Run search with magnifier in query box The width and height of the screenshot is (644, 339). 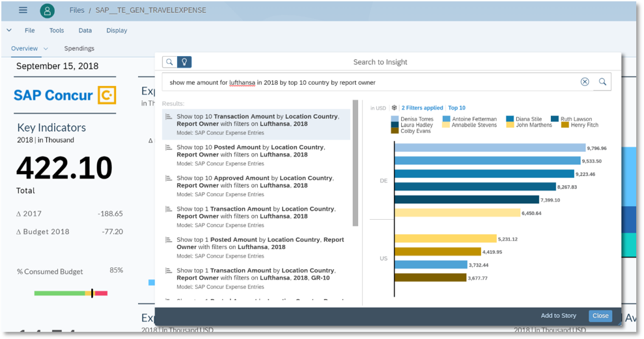pyautogui.click(x=602, y=82)
